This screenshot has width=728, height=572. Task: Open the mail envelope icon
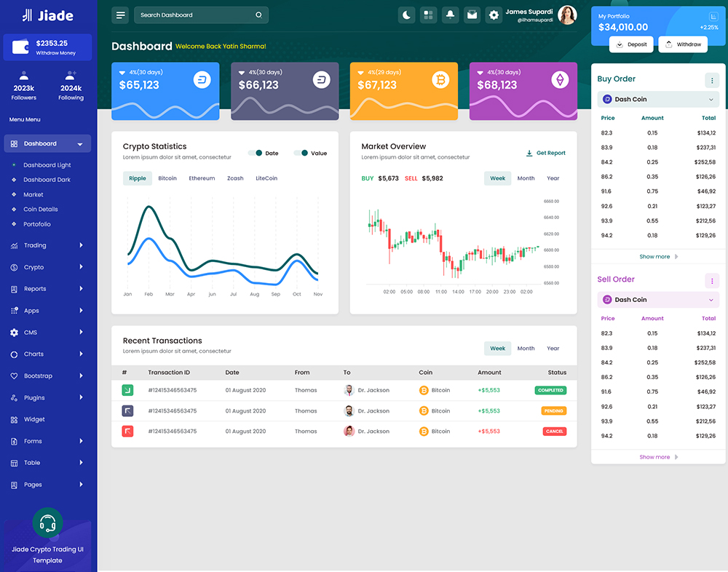(472, 15)
